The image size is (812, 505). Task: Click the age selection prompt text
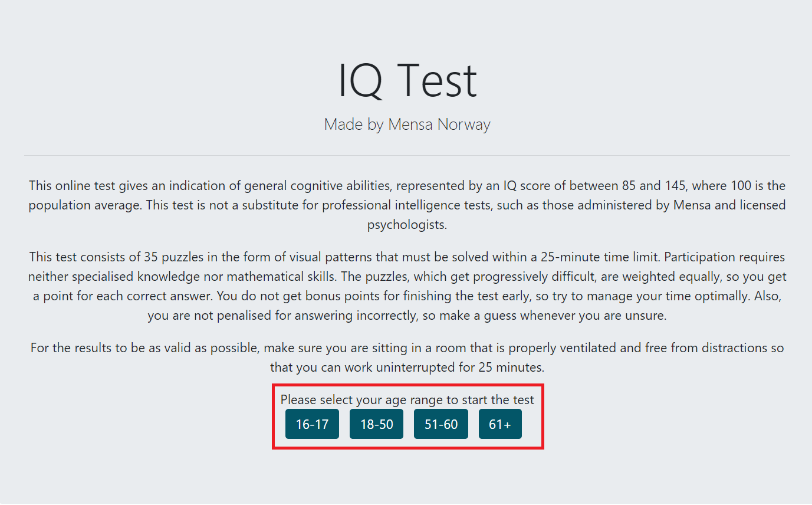(407, 399)
